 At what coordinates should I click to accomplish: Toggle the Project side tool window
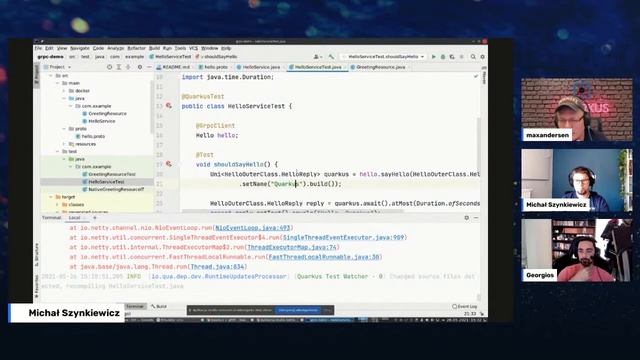click(37, 74)
